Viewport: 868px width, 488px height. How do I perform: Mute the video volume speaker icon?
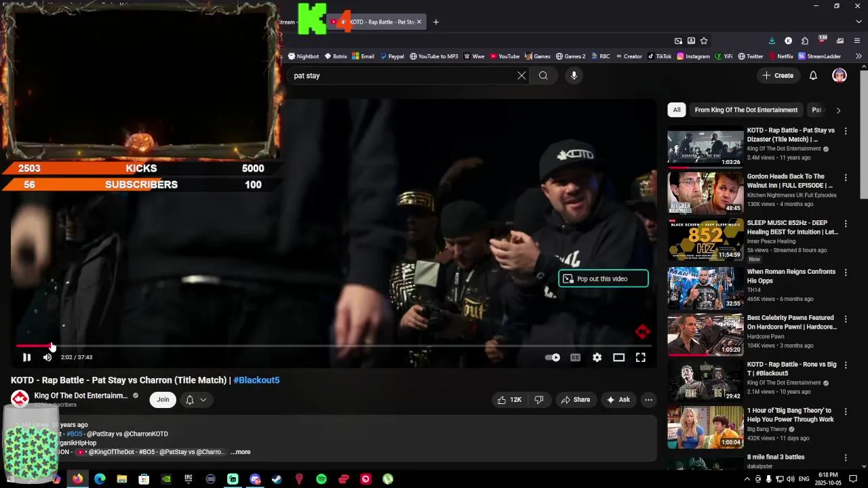(x=47, y=357)
